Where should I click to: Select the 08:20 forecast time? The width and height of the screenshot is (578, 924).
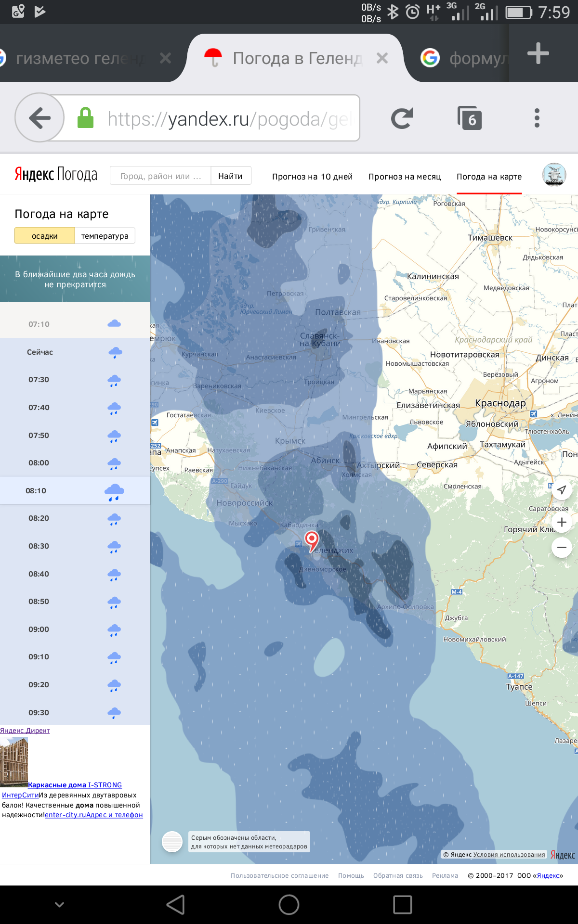(75, 518)
